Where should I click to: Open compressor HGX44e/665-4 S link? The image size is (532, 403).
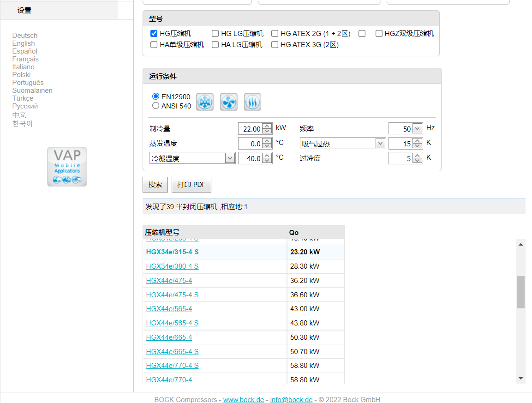coord(173,351)
